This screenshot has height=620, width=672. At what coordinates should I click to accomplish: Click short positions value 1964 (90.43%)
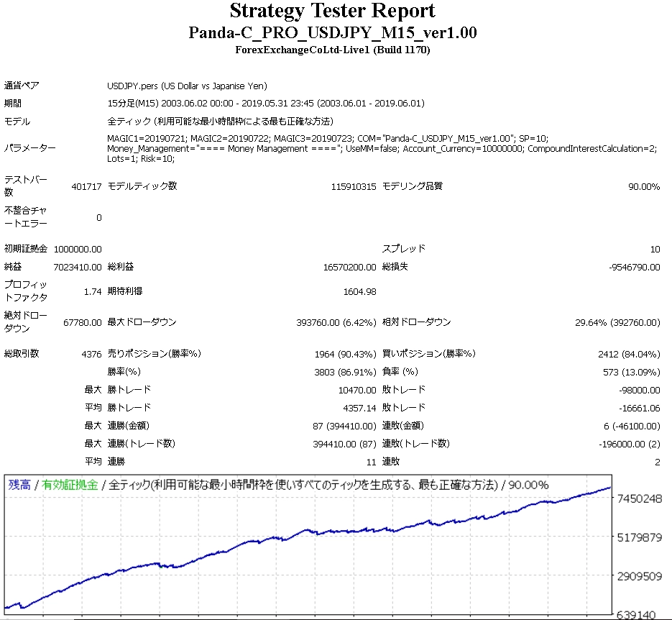(x=345, y=354)
